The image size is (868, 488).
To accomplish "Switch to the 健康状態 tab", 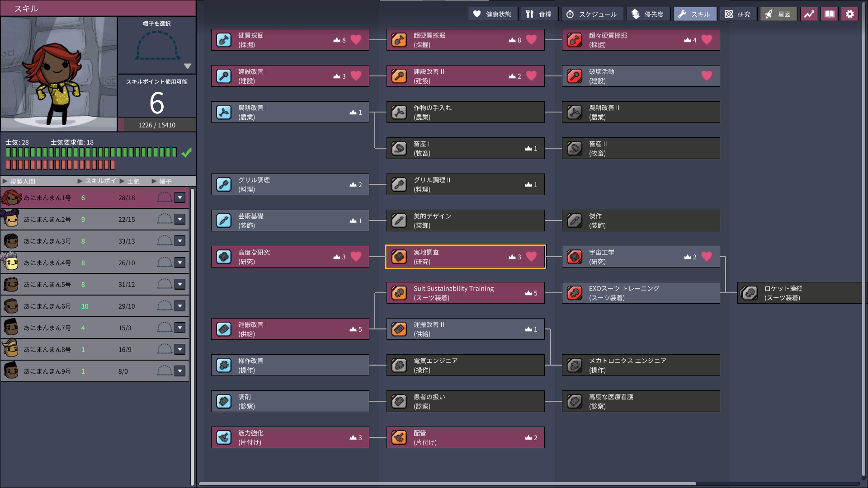I will 492,14.
